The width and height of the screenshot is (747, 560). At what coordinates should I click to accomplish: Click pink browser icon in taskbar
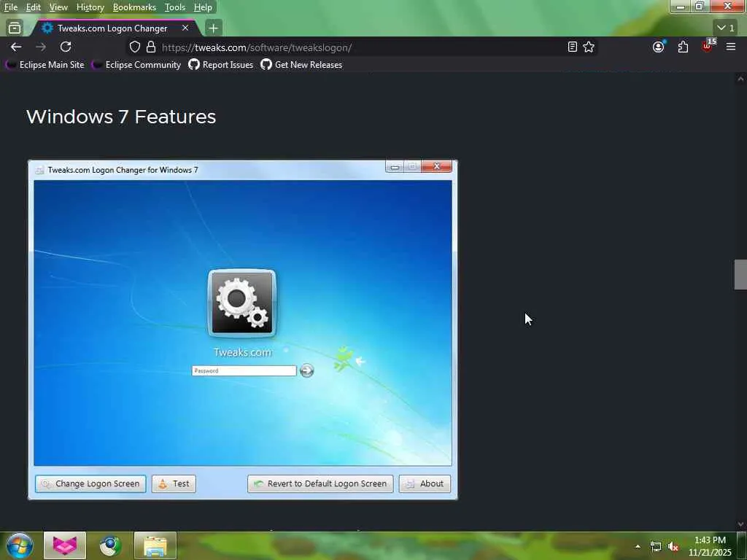click(65, 545)
